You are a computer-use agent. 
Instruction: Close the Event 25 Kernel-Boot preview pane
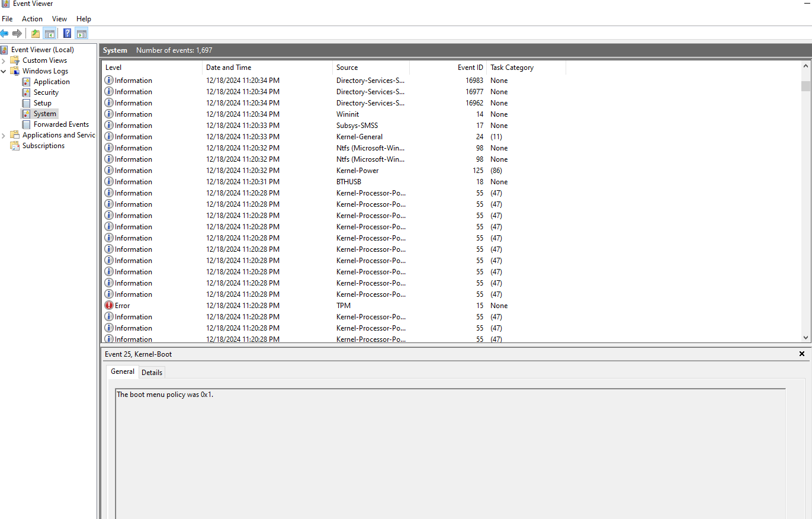tap(803, 354)
